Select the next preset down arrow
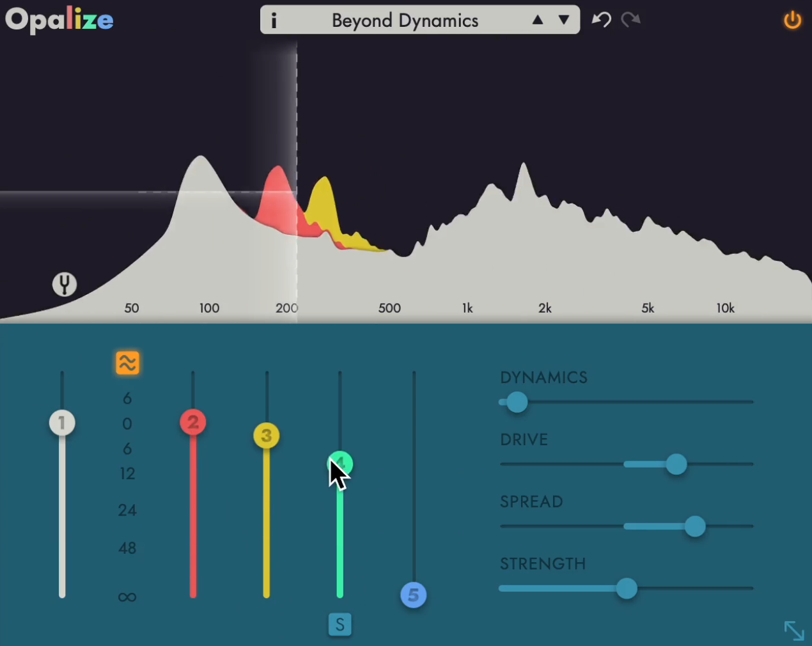This screenshot has width=812, height=646. (563, 20)
